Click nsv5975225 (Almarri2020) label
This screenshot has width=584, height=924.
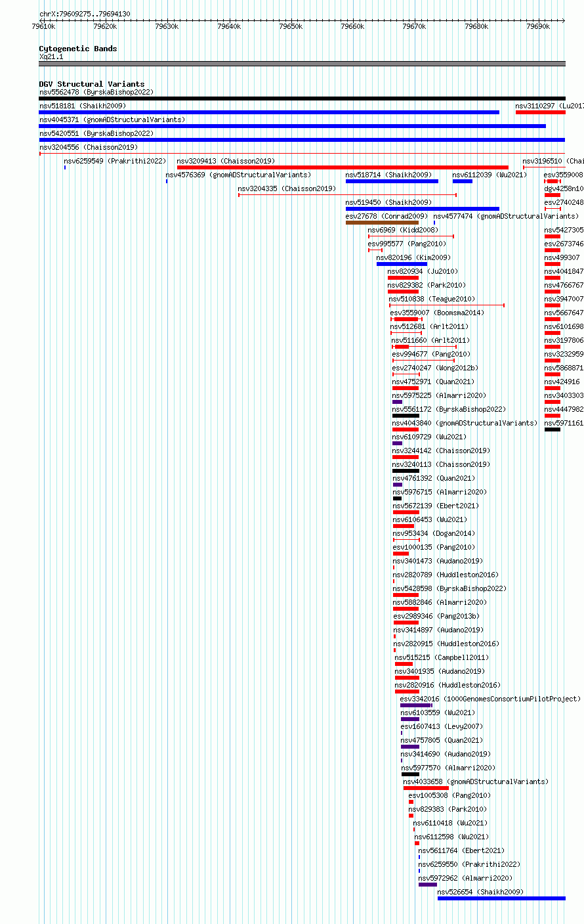pos(440,395)
